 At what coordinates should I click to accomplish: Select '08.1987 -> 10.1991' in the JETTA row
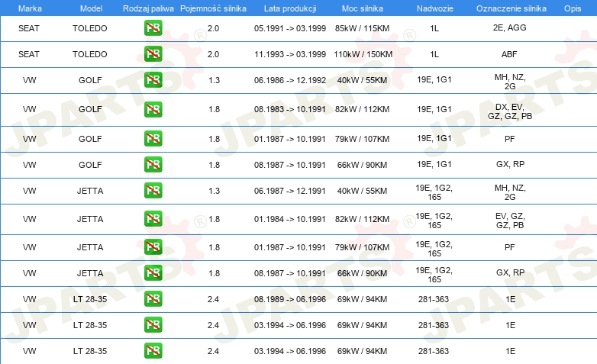point(290,273)
